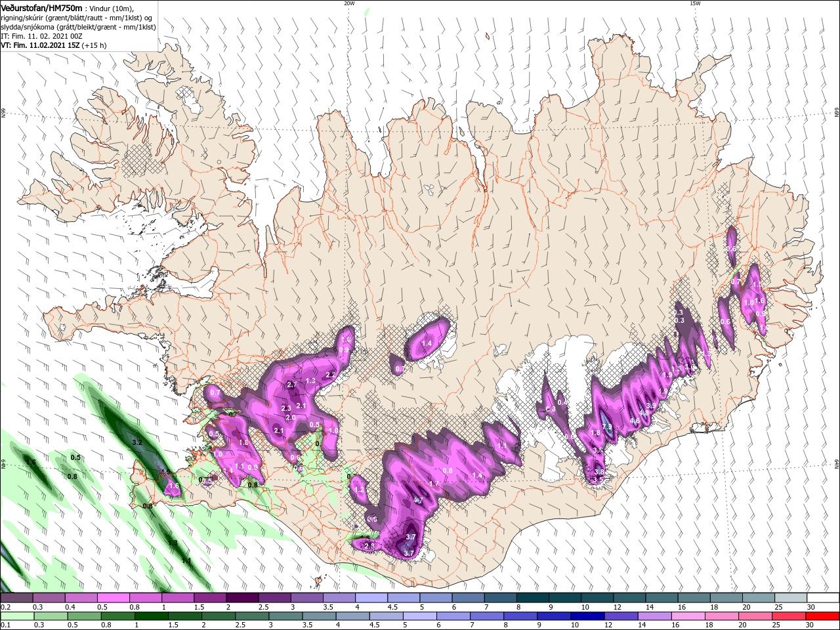Screen dimensions: 840x630
Task: Click the '4.6' snowfall value on the map
Action: point(635,421)
